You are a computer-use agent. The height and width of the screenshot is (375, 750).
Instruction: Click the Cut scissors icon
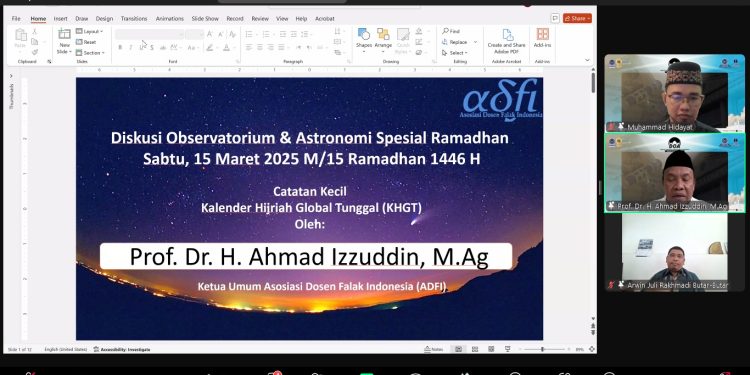point(34,31)
